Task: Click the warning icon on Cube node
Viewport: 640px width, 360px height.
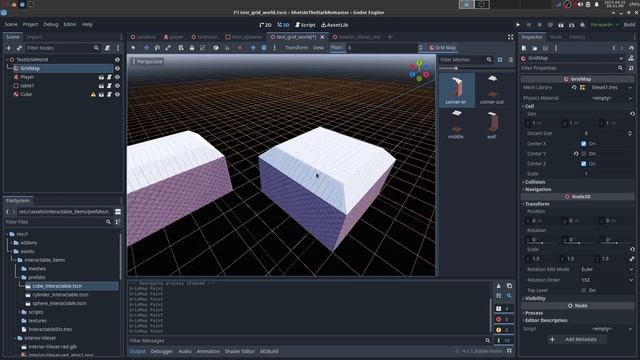Action: click(93, 94)
